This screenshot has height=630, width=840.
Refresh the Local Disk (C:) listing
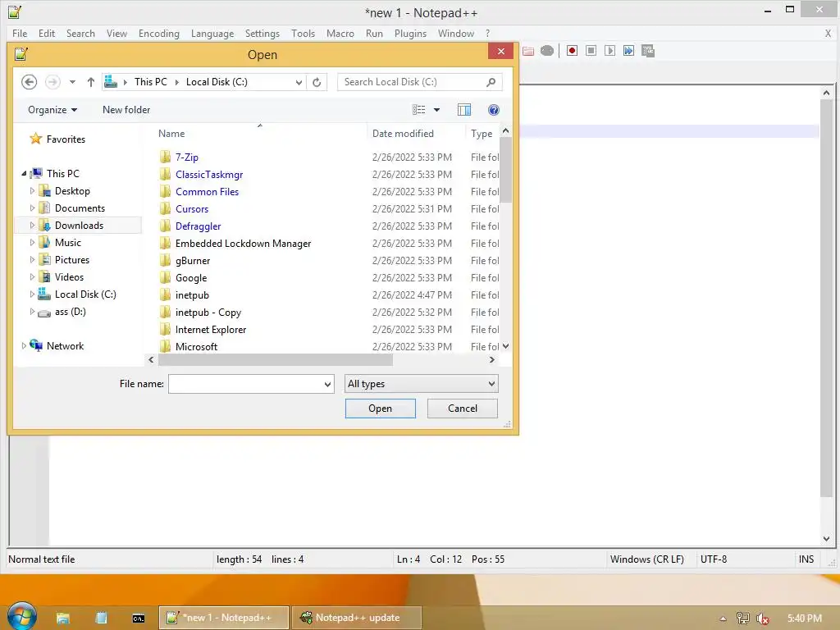317,82
